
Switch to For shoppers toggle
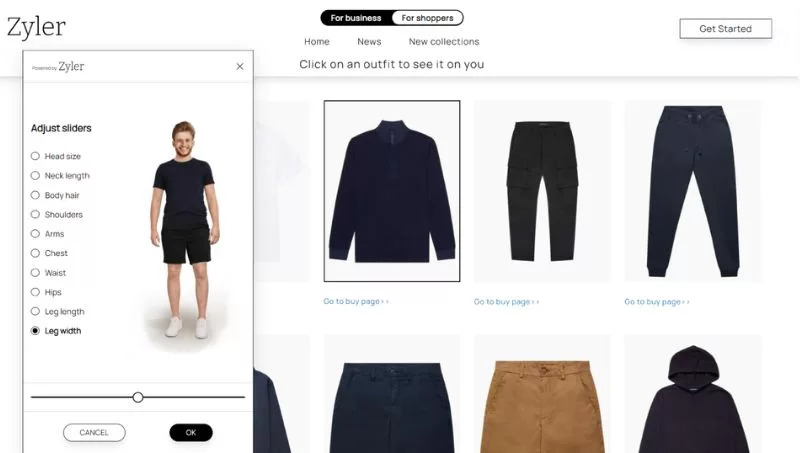point(428,18)
